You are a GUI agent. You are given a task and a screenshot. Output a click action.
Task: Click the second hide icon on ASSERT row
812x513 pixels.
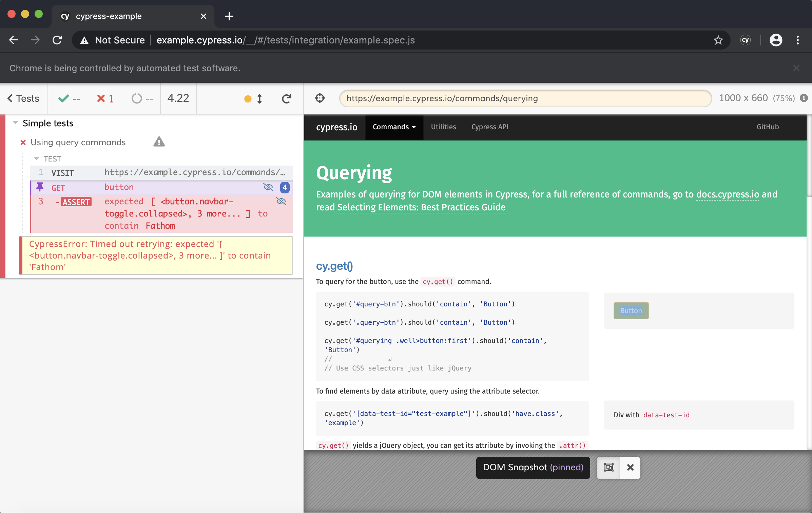point(281,202)
